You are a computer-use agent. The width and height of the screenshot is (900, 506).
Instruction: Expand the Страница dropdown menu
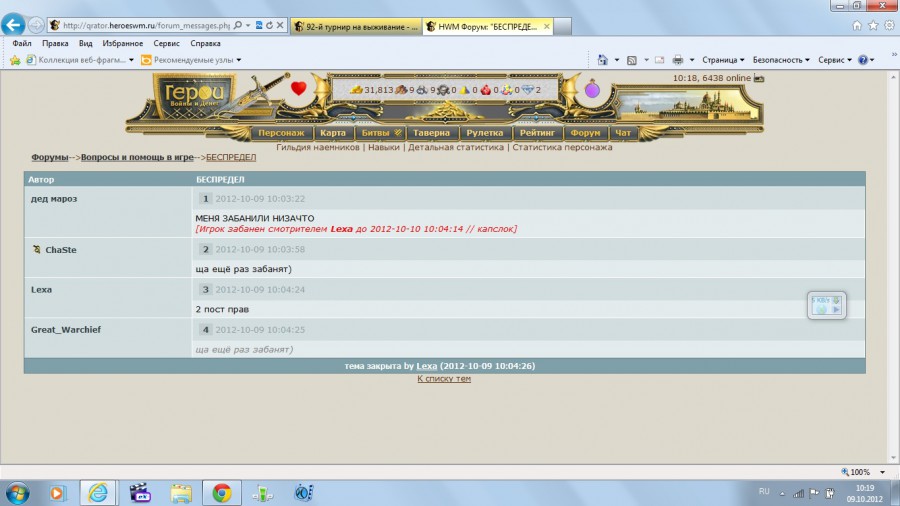724,60
